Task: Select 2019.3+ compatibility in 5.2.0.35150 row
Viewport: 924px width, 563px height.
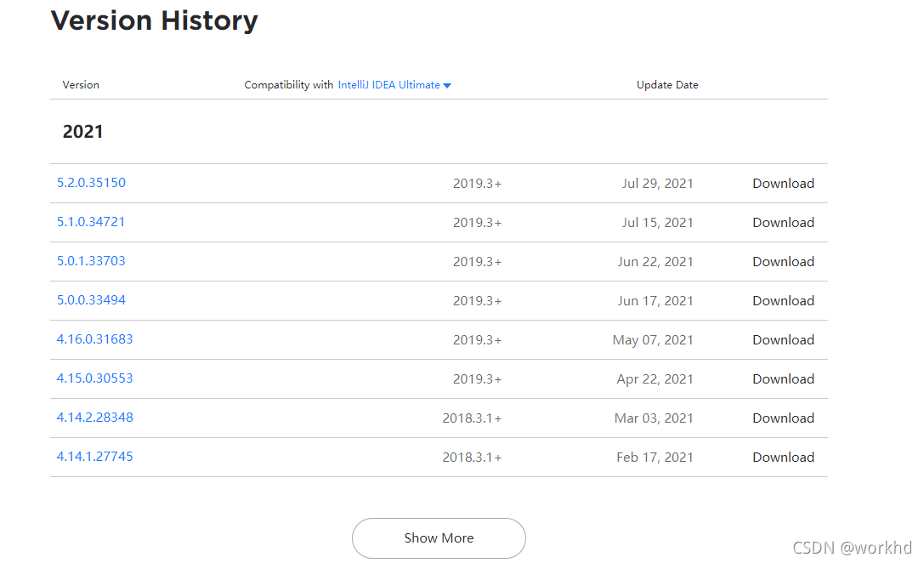Action: pyautogui.click(x=478, y=184)
